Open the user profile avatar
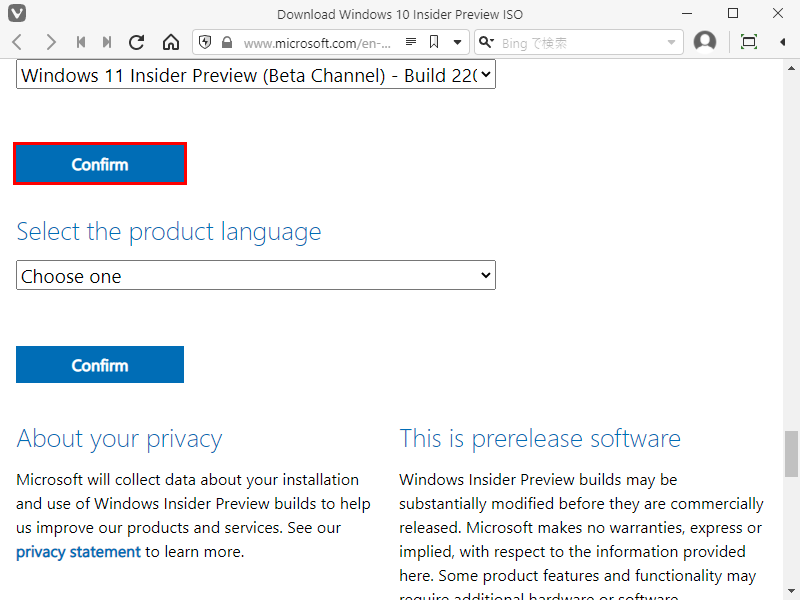800x600 pixels. [705, 42]
